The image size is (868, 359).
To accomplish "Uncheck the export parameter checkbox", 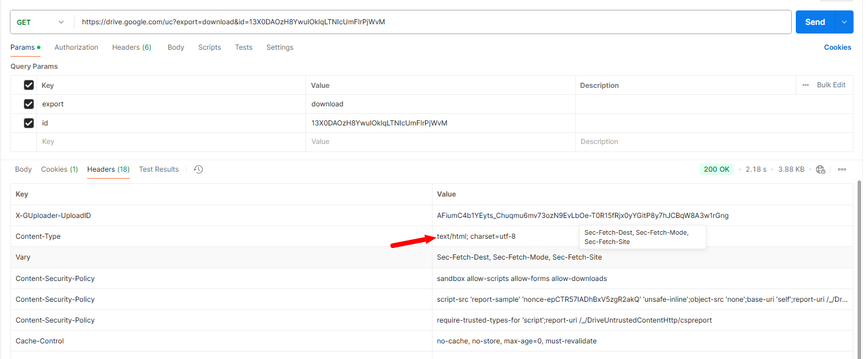I will coord(29,104).
